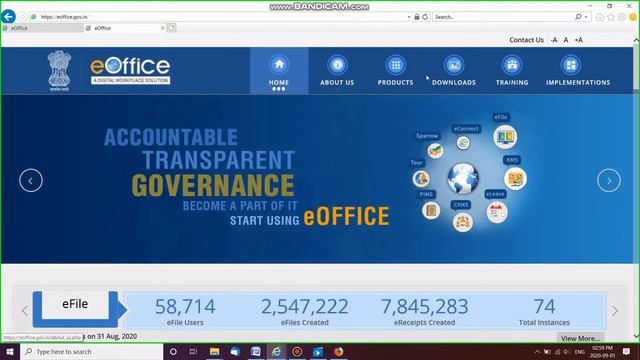Switch to first eOffice tab
The image size is (640, 360).
[x=42, y=28]
